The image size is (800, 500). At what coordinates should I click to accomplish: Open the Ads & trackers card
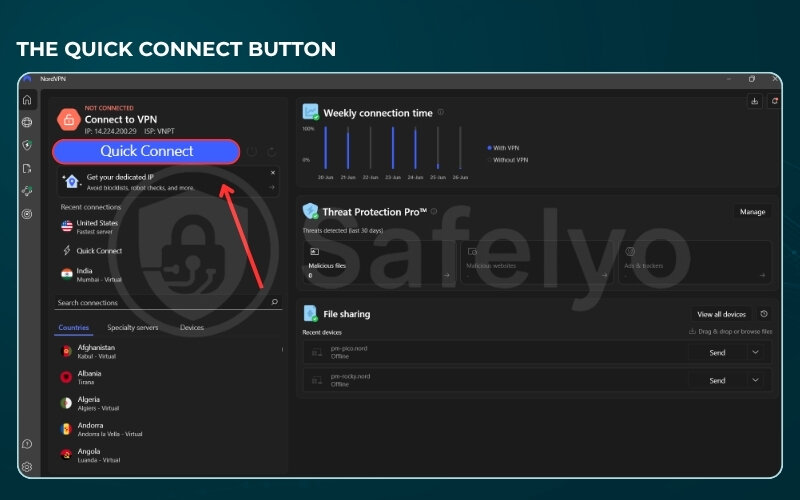[695, 263]
